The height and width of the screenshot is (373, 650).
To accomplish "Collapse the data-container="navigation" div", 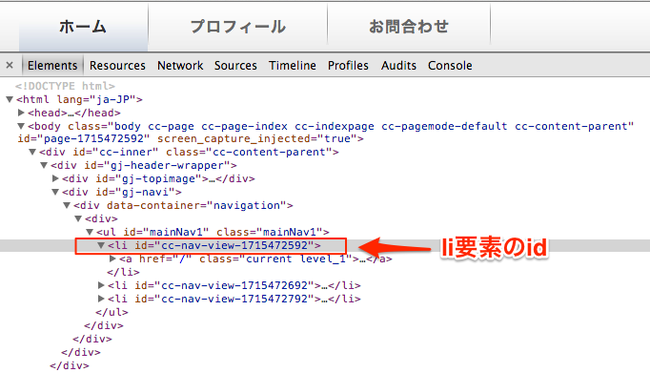I will 67,205.
